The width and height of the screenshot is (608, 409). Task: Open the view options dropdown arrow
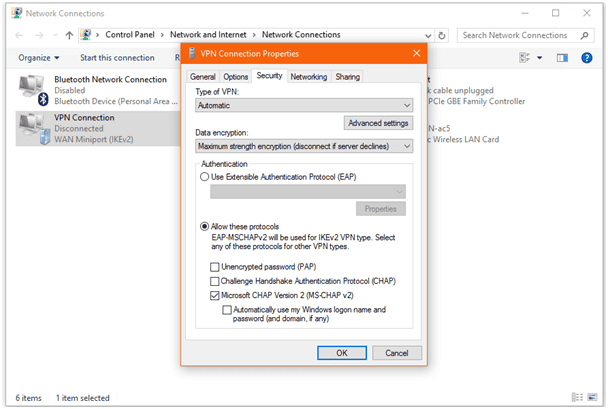[x=539, y=58]
